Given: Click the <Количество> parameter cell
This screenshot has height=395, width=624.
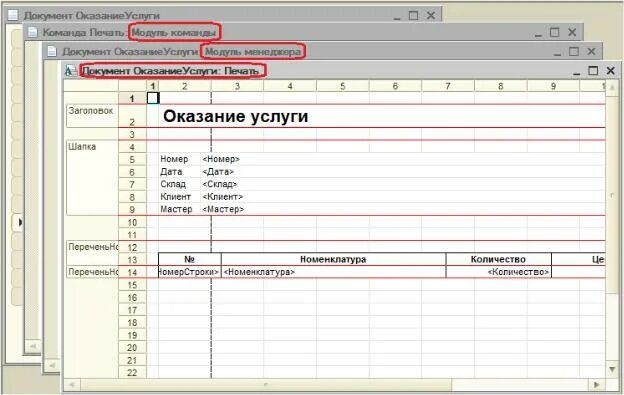Looking at the screenshot, I should pos(499,272).
